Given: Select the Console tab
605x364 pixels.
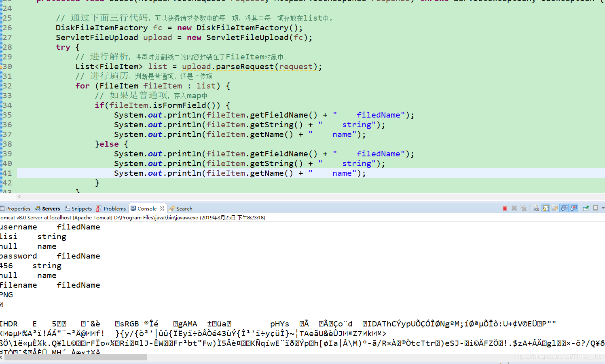Looking at the screenshot, I should pos(147,208).
